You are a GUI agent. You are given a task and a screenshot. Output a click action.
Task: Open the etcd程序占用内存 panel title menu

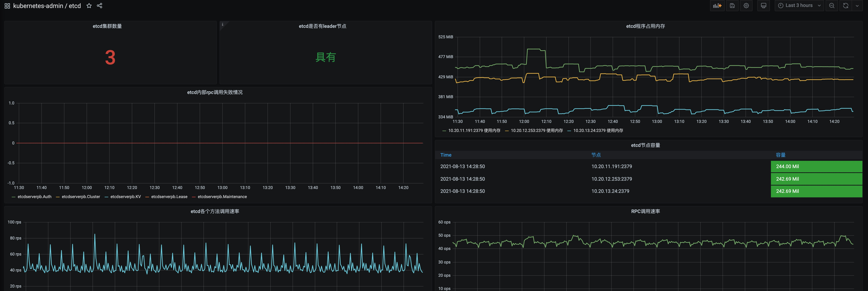(x=645, y=26)
